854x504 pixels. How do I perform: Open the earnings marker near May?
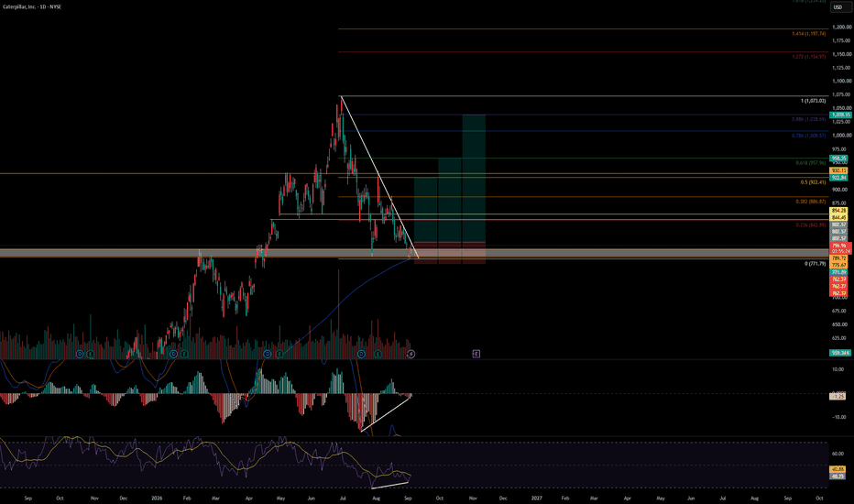[x=279, y=354]
